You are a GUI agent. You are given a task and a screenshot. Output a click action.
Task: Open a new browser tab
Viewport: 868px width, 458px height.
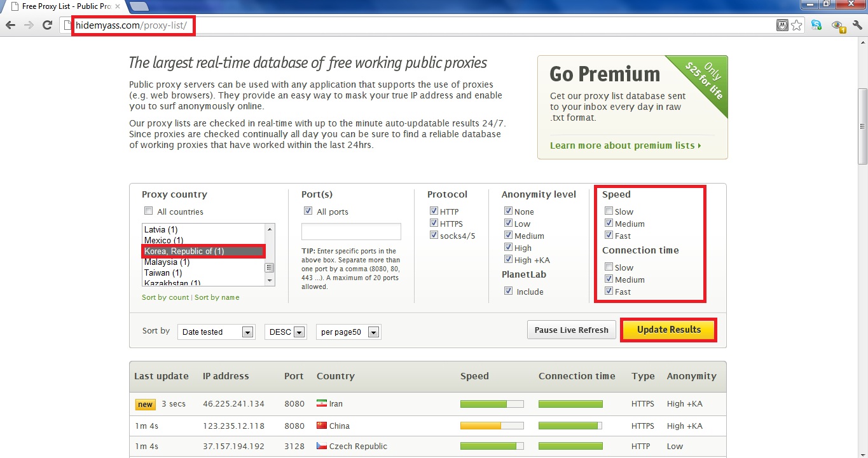[139, 6]
